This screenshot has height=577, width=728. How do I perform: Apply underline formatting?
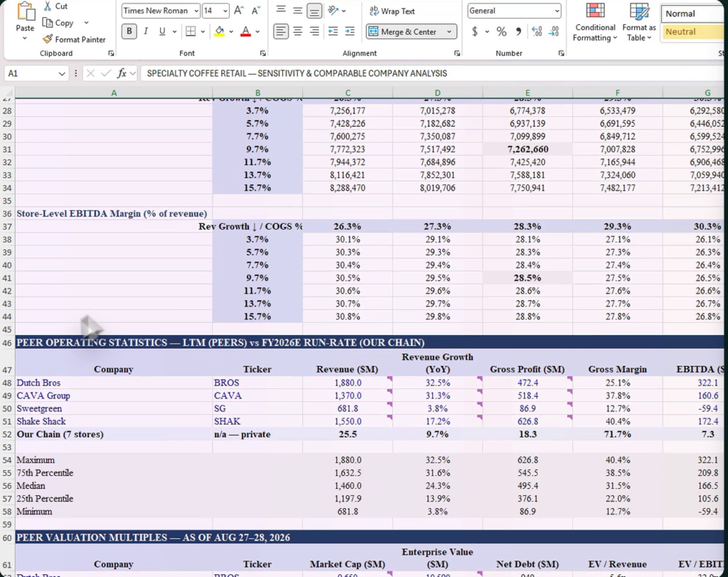(162, 31)
